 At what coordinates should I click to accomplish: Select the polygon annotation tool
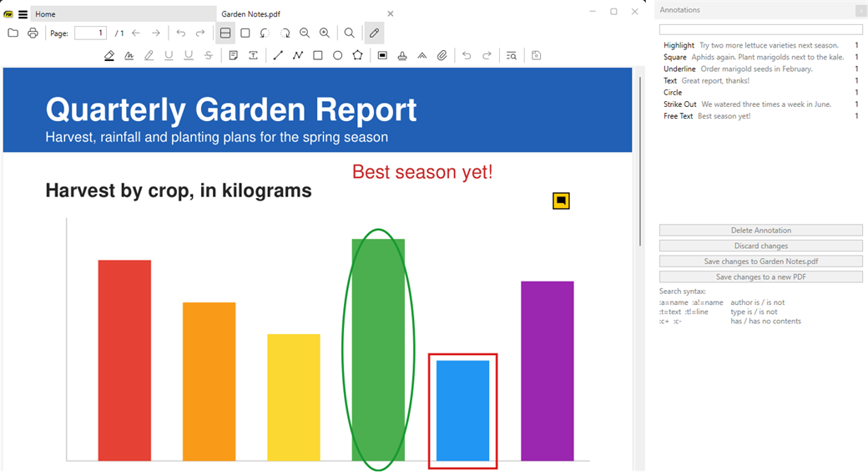pyautogui.click(x=357, y=55)
